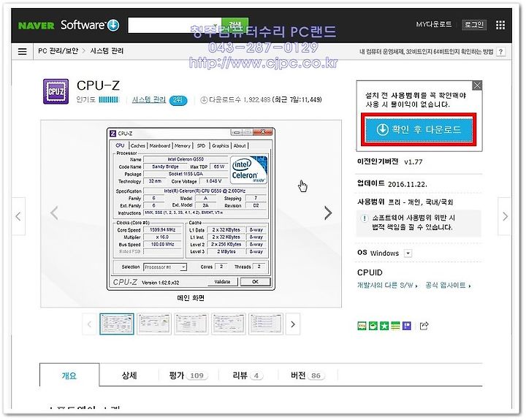Click the 다운로드수 download count text
Screen dimensions: 526x420
[261, 99]
